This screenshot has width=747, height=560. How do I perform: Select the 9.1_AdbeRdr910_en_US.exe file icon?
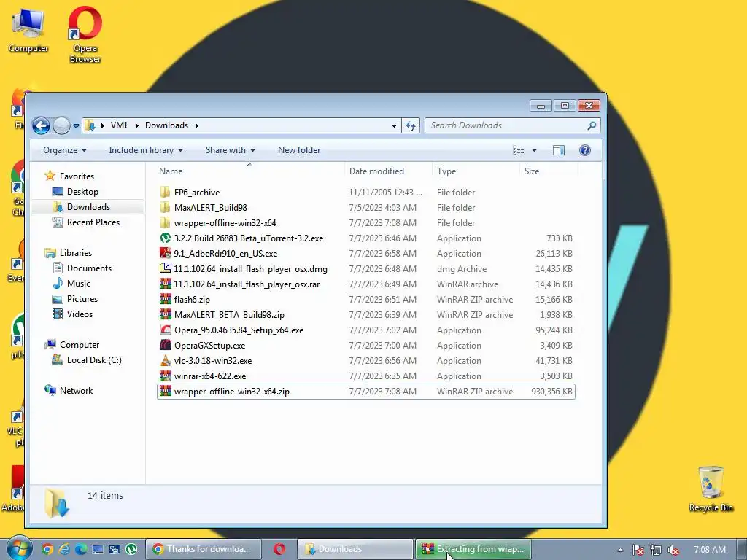click(x=166, y=253)
